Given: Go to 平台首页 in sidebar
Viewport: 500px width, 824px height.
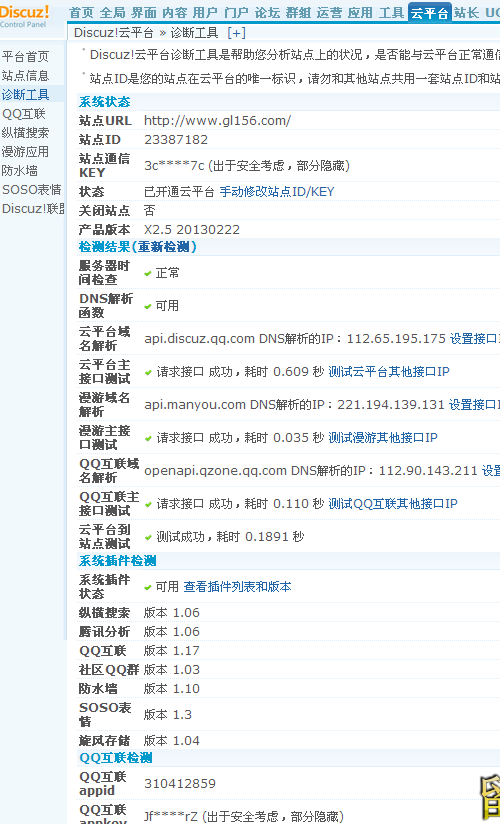Looking at the screenshot, I should point(25,56).
